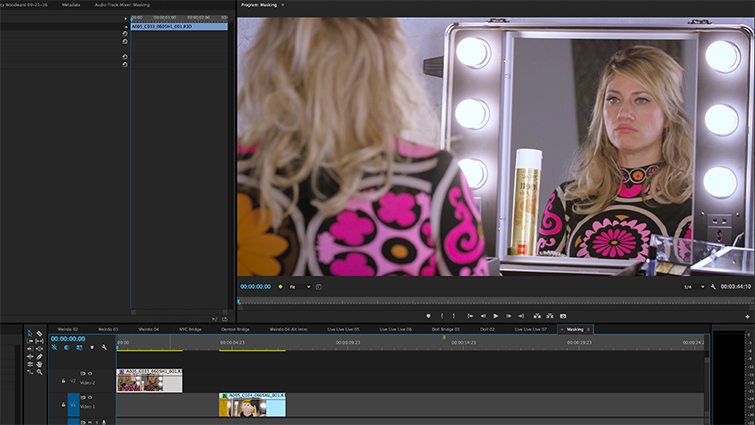The width and height of the screenshot is (755, 425).
Task: Export frame with the camera icon
Action: (563, 316)
